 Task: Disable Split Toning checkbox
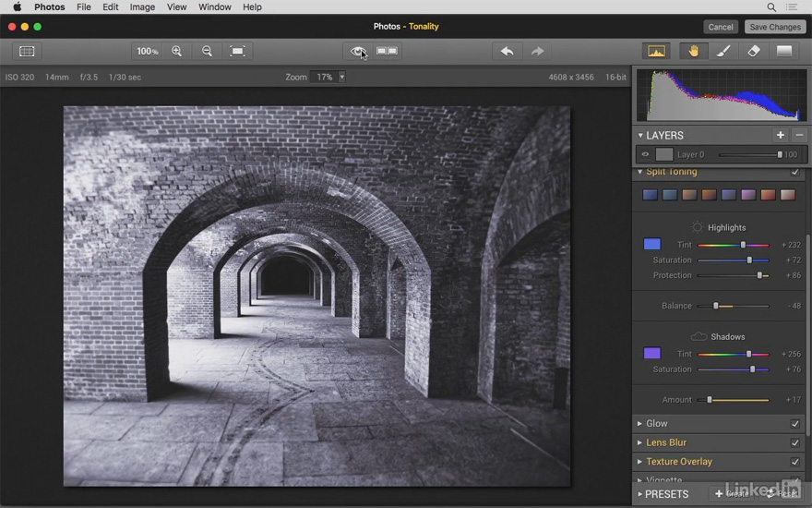pos(794,172)
